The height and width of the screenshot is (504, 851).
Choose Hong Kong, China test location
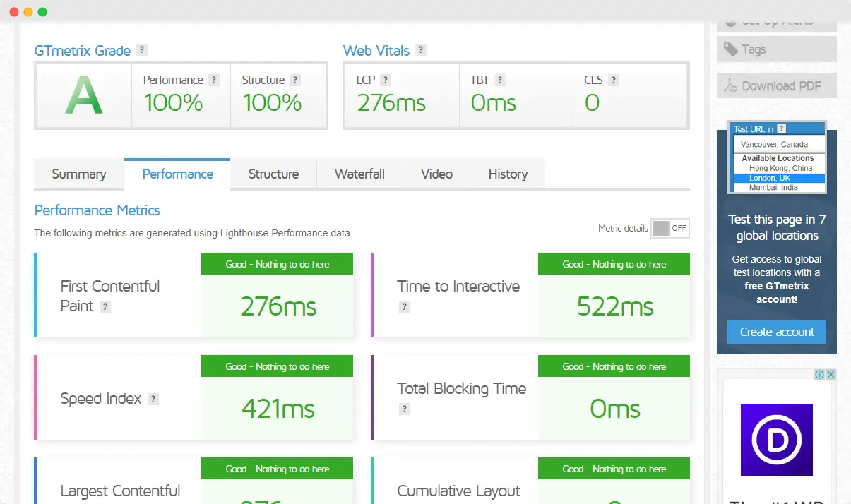[x=780, y=168]
